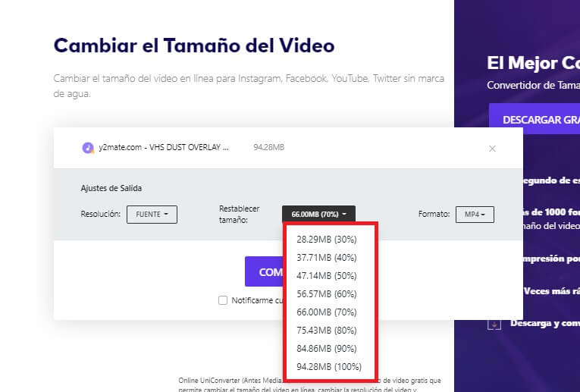Click the DESCARGAR GRA button
Screen dimensions: 580x392
click(x=535, y=119)
